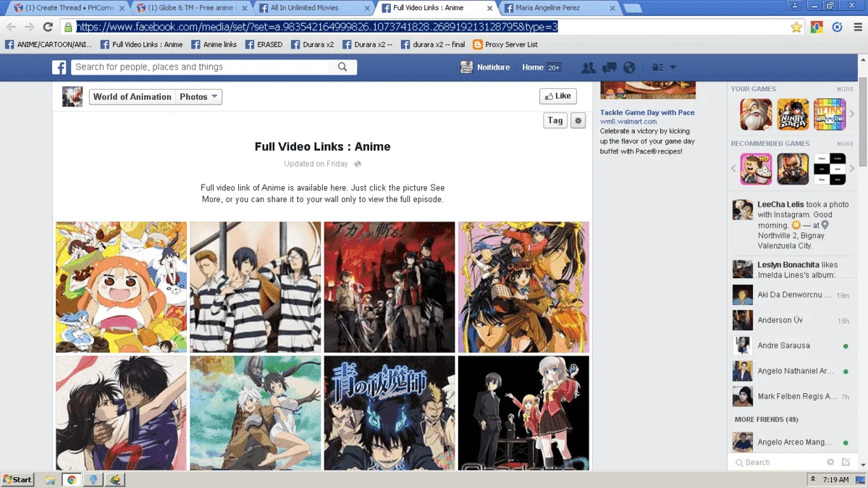The image size is (868, 488).
Task: Open the messages icon
Action: click(x=609, y=67)
